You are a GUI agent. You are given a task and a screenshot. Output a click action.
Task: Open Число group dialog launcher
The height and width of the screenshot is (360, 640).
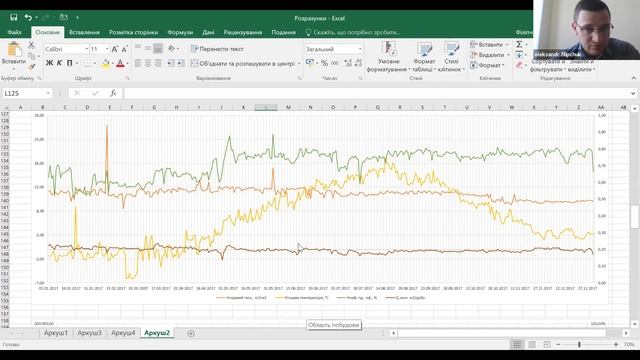point(360,78)
